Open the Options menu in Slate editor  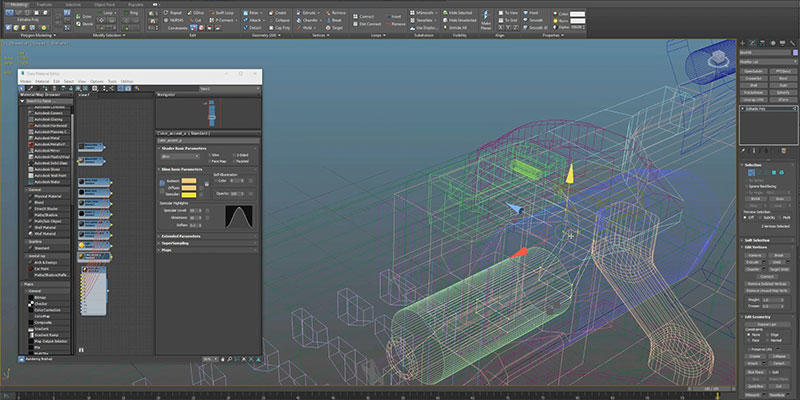pyautogui.click(x=97, y=81)
